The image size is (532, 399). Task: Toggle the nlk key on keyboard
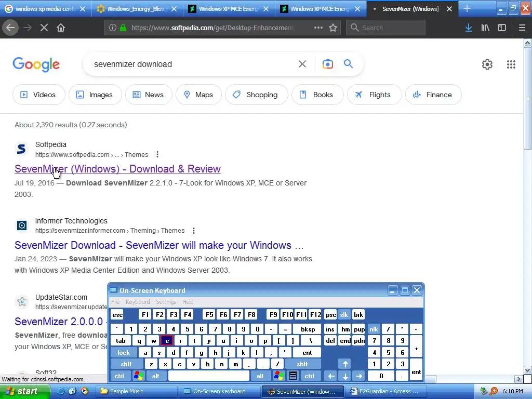[374, 329]
